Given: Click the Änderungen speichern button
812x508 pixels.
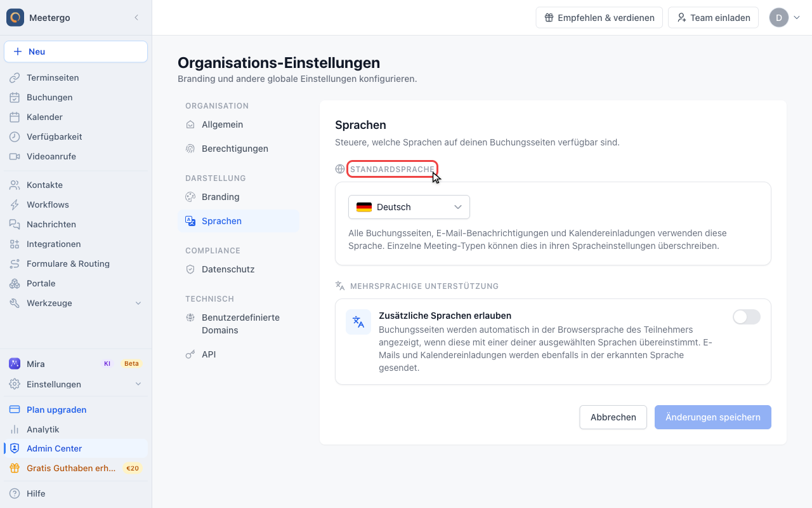Looking at the screenshot, I should pos(713,417).
